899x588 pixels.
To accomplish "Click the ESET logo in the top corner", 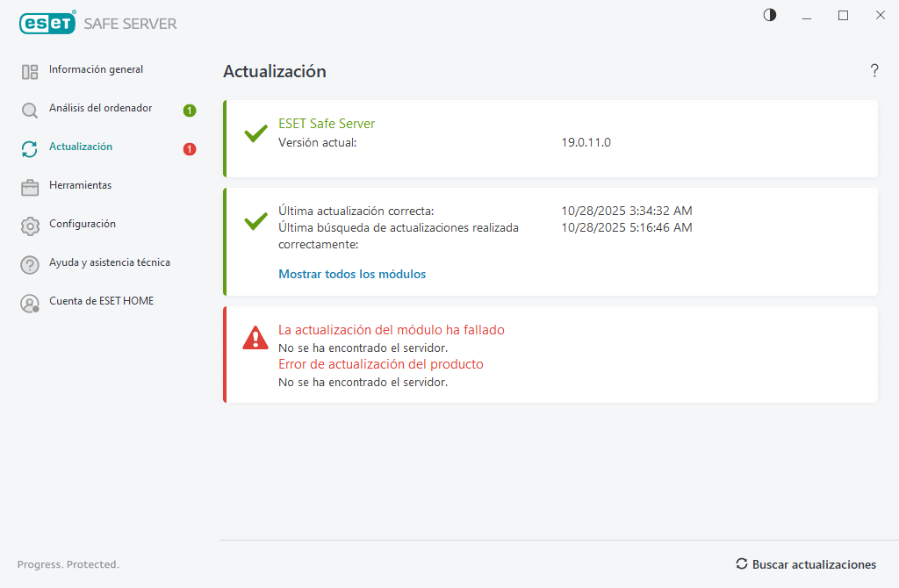I will pyautogui.click(x=47, y=23).
